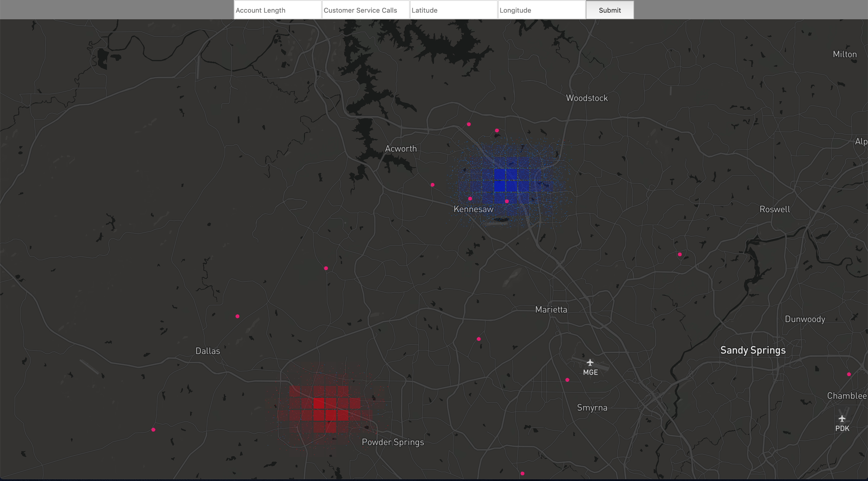Click the MGE airport icon
Viewport: 868px width, 481px height.
[x=590, y=363]
